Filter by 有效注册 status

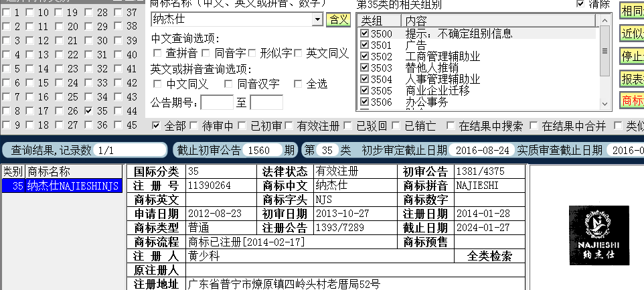tap(289, 125)
